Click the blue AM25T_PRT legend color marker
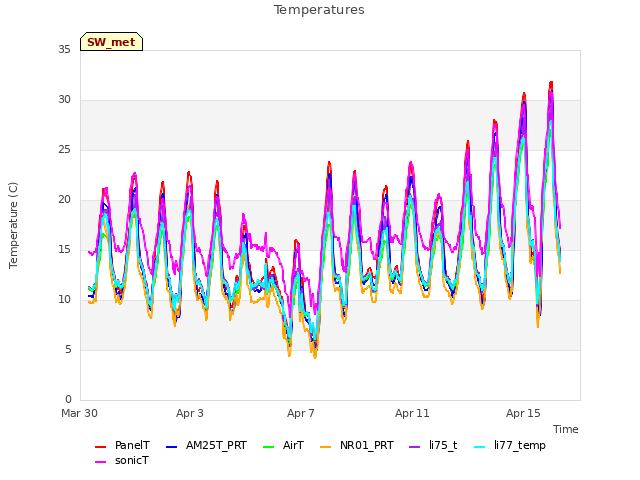Viewport: 640px width, 480px height. coord(171,447)
